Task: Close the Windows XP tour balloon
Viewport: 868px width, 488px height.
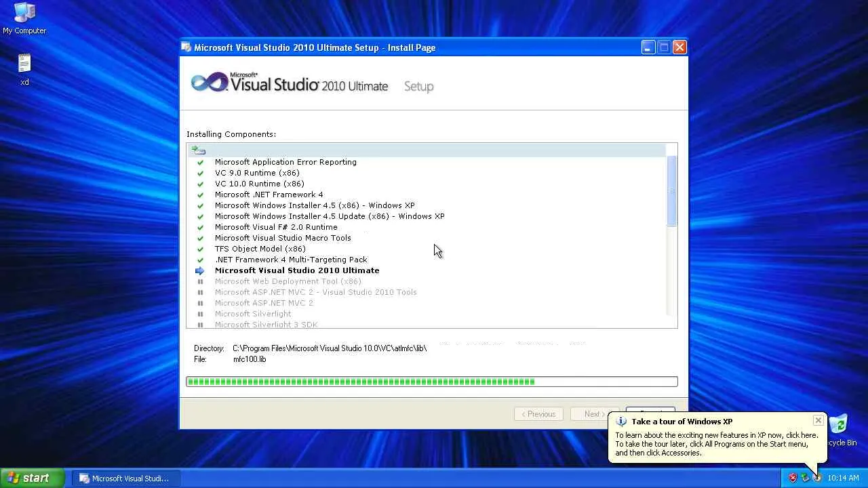Action: [818, 421]
